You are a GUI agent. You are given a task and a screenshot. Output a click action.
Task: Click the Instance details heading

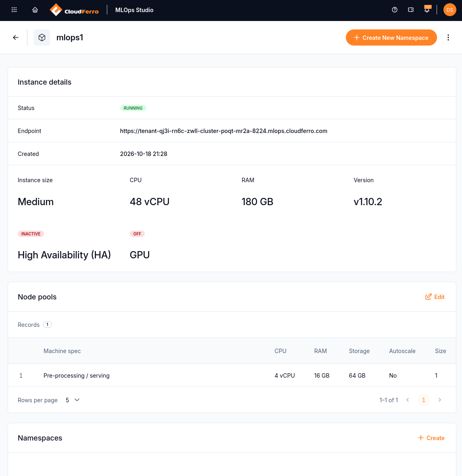[44, 82]
